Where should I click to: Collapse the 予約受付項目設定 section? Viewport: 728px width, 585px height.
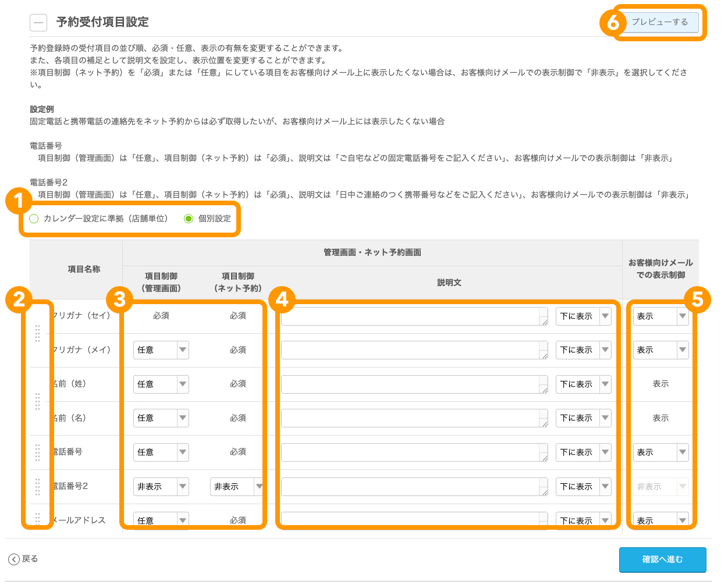tap(38, 22)
